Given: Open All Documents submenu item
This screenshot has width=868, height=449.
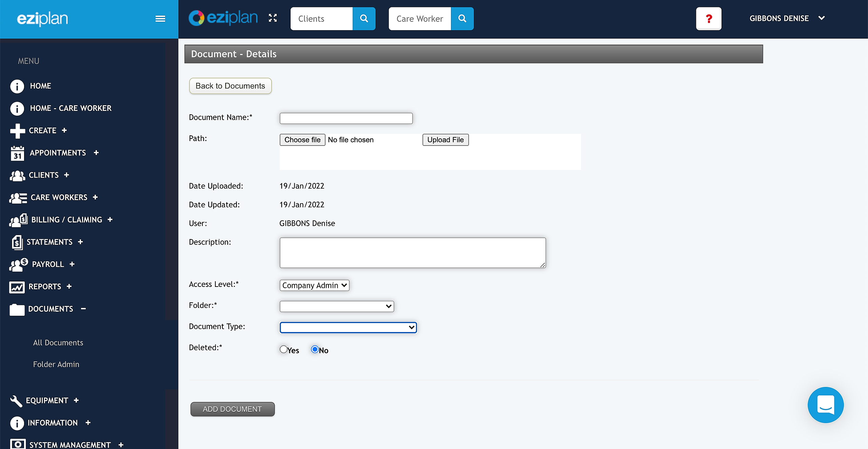Looking at the screenshot, I should (x=58, y=343).
